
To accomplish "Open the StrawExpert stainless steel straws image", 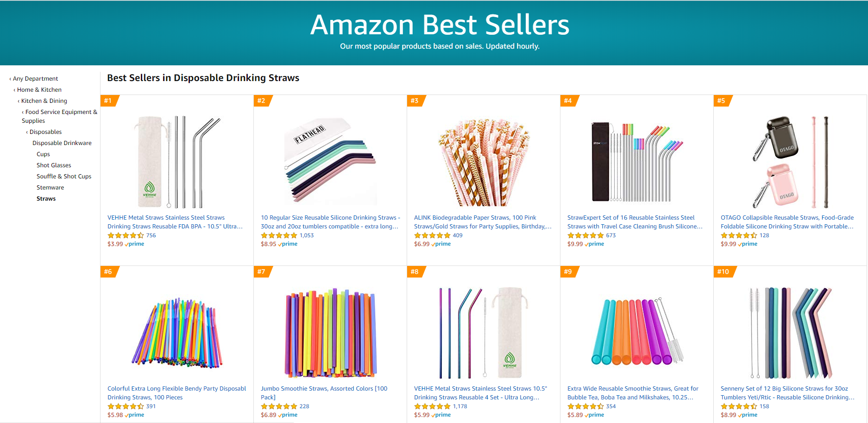I will [x=636, y=161].
